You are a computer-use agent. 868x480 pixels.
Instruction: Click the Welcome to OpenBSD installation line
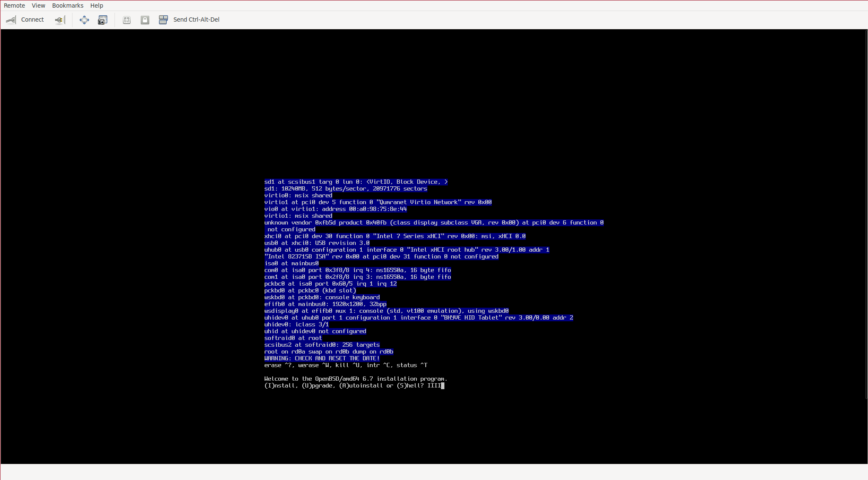(355, 379)
